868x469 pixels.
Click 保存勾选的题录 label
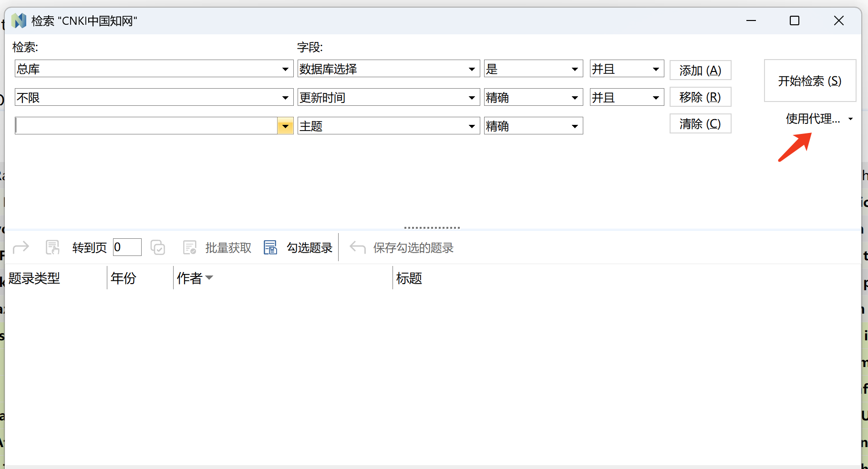[413, 248]
